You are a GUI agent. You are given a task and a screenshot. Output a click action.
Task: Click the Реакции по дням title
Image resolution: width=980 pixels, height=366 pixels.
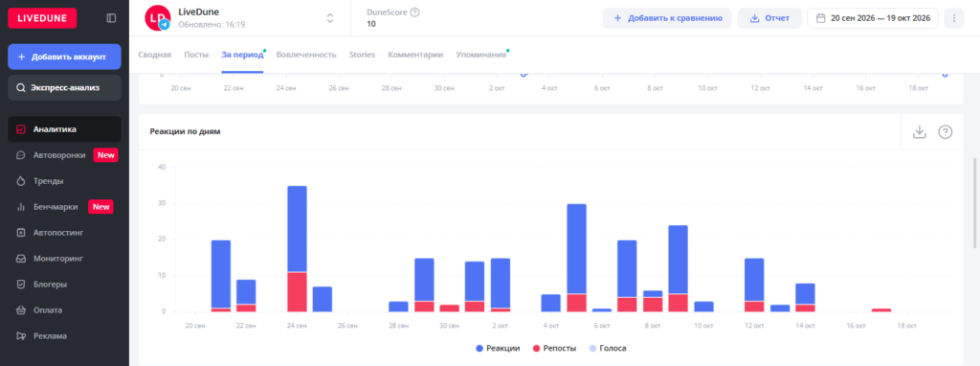[x=185, y=132]
